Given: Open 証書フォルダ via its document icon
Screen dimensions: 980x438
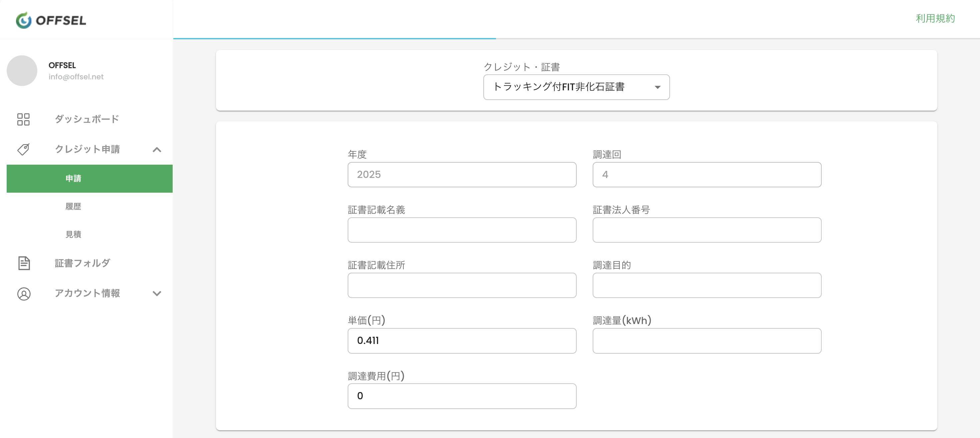Looking at the screenshot, I should (23, 263).
